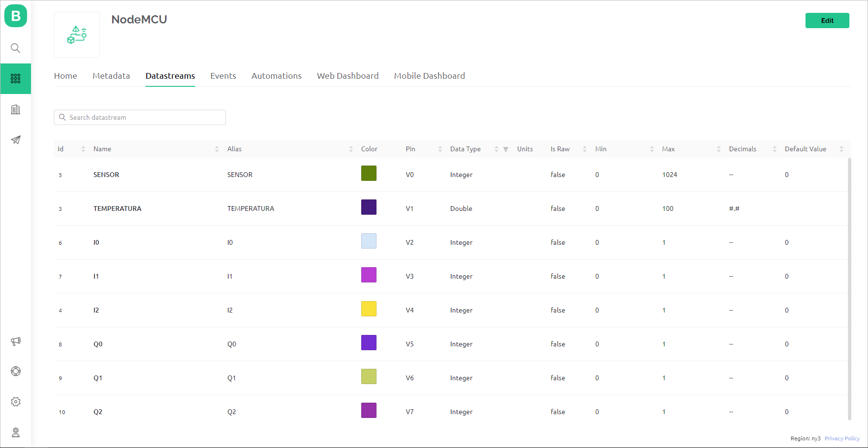Select the Datastreams tab

coord(170,76)
